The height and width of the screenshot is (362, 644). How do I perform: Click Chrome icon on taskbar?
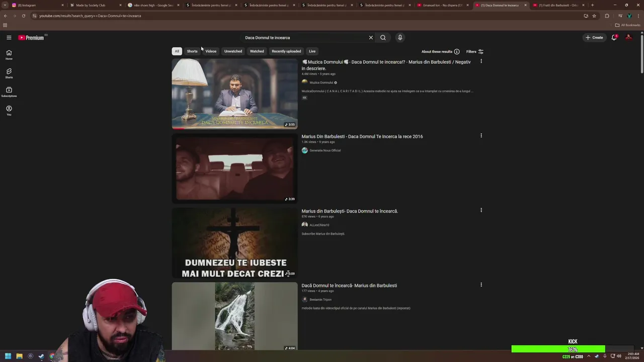pyautogui.click(x=52, y=356)
